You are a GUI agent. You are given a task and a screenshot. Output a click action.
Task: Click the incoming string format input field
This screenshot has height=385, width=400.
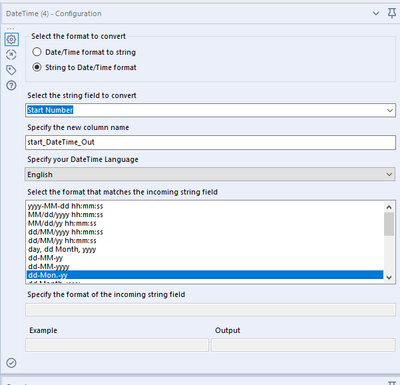pos(210,310)
